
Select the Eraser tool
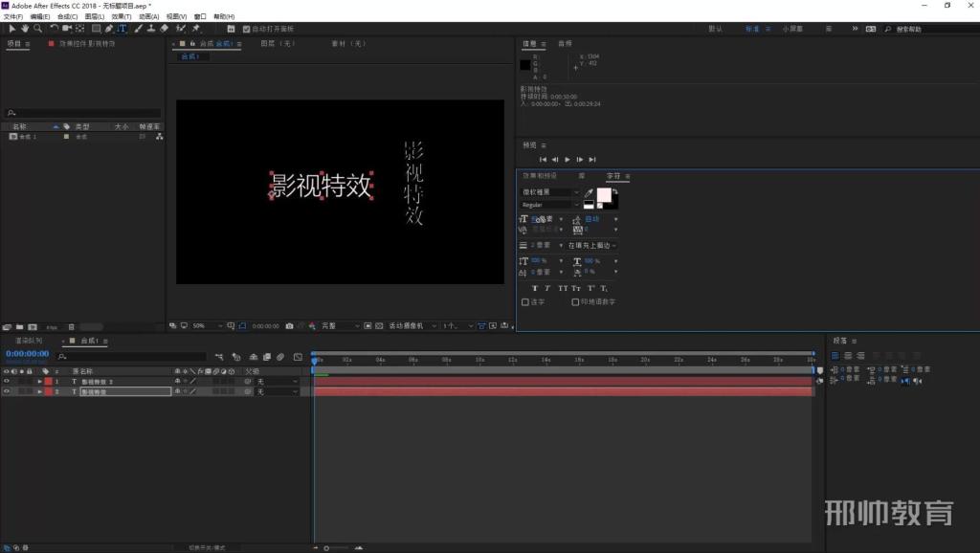click(x=164, y=28)
